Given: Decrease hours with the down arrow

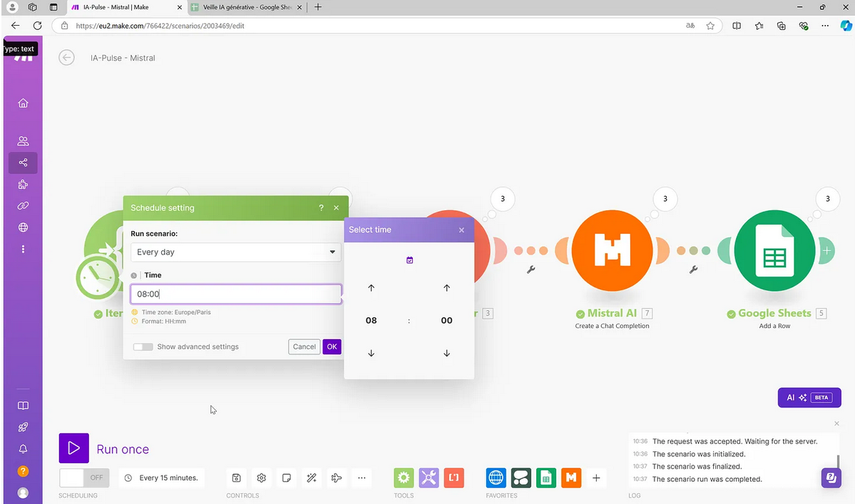Looking at the screenshot, I should (372, 353).
